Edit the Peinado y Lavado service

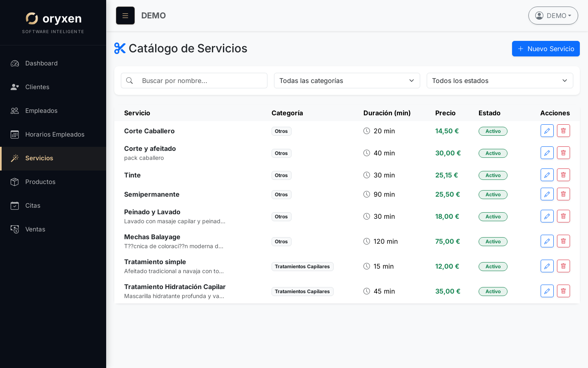pyautogui.click(x=547, y=216)
